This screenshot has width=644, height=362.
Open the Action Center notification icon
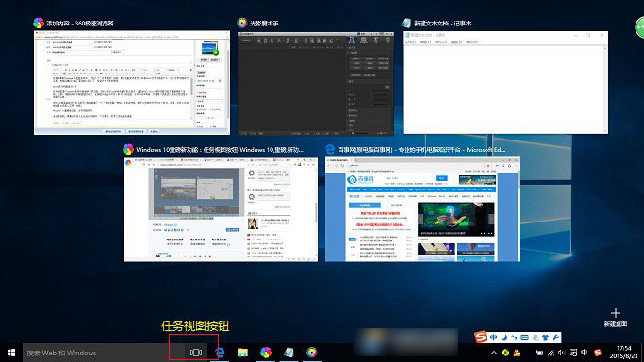coord(573,353)
